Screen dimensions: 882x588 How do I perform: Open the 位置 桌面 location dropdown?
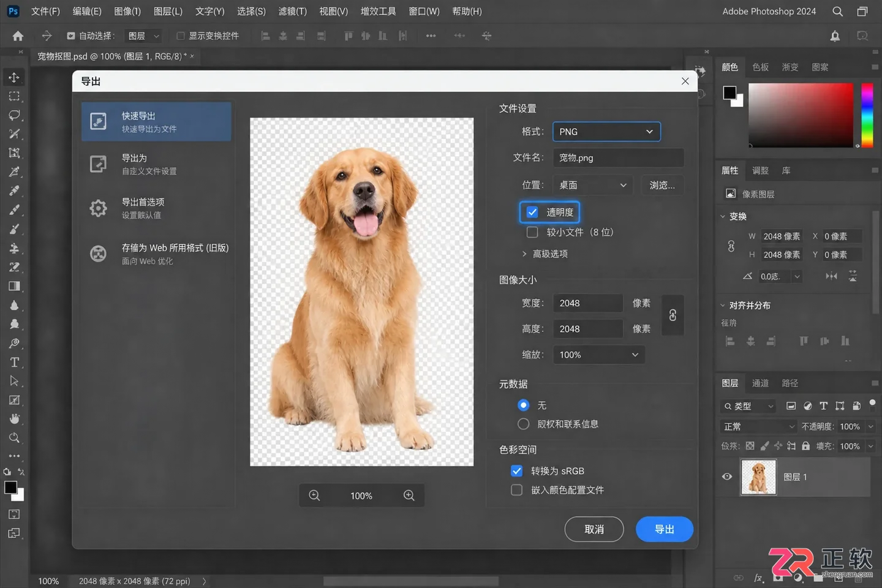click(x=593, y=185)
